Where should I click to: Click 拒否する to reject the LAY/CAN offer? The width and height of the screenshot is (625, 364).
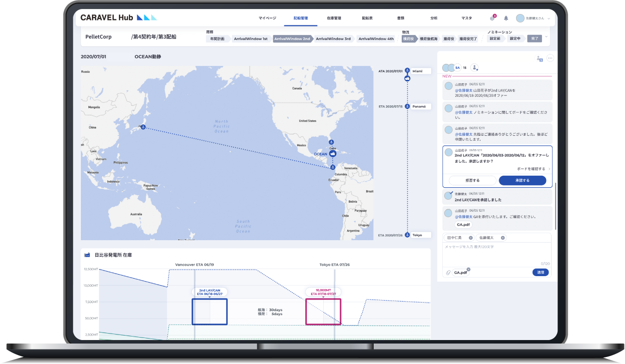pyautogui.click(x=472, y=180)
